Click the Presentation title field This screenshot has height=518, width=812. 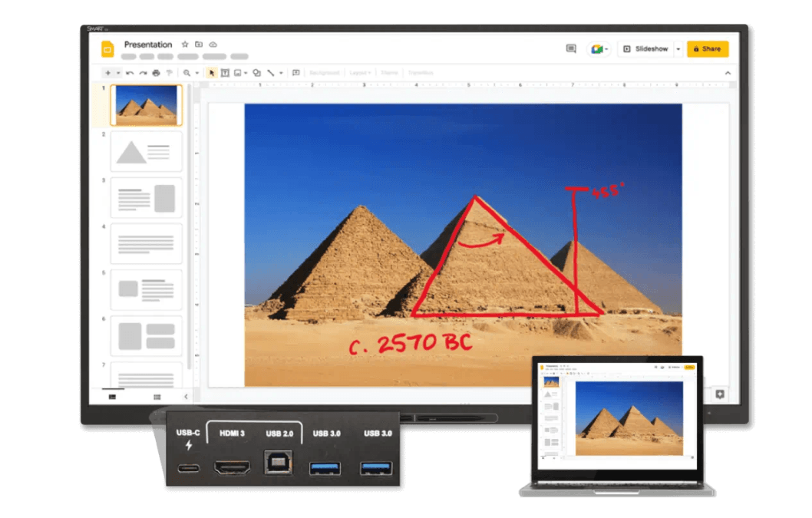point(148,45)
